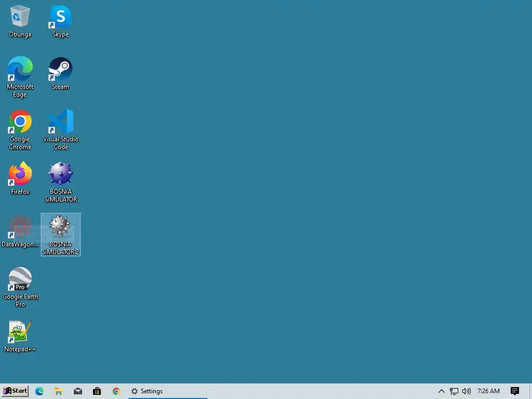Image resolution: width=532 pixels, height=399 pixels.
Task: Click Show desktop sliver at taskbar end
Action: 530,391
